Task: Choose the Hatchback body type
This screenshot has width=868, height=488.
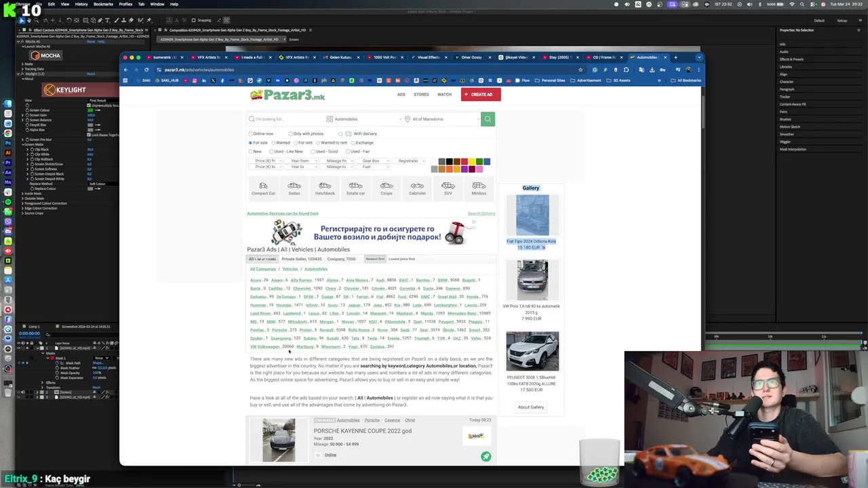Action: coord(325,188)
